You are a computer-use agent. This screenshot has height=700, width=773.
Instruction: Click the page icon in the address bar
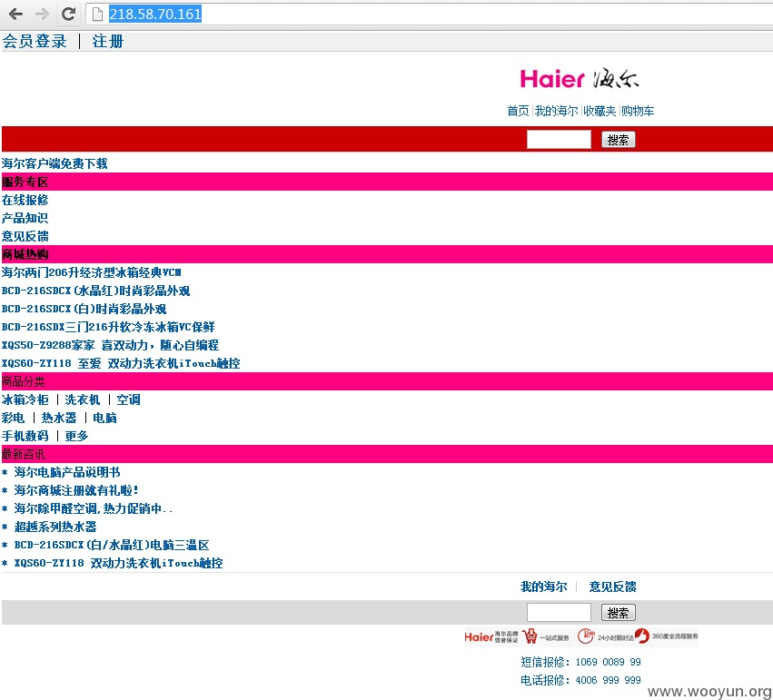click(x=97, y=14)
